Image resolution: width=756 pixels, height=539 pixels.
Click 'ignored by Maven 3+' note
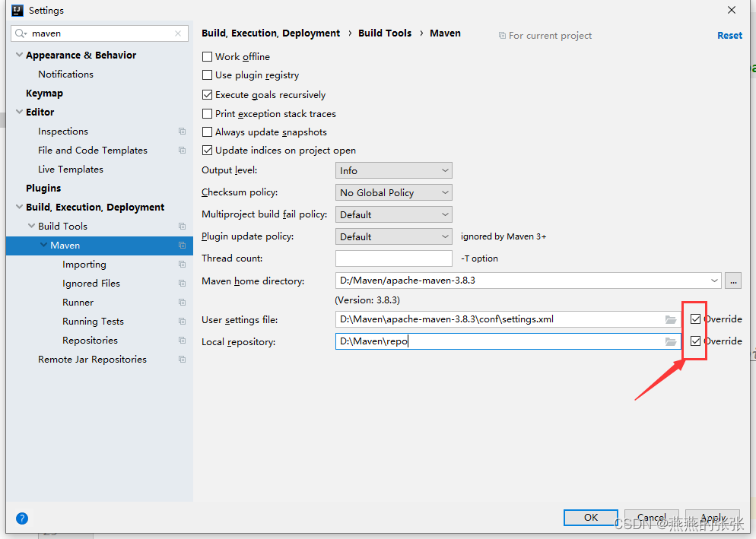[503, 236]
